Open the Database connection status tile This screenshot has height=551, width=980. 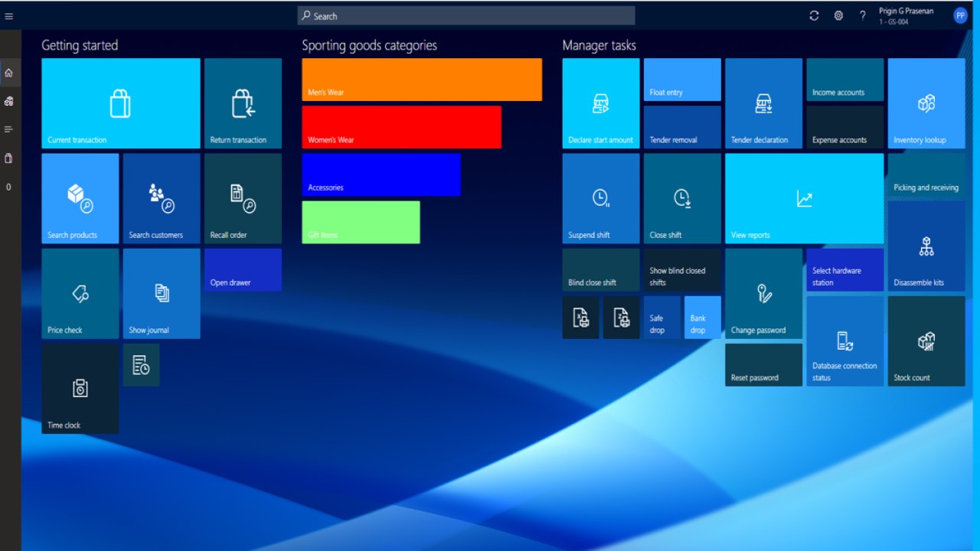845,341
